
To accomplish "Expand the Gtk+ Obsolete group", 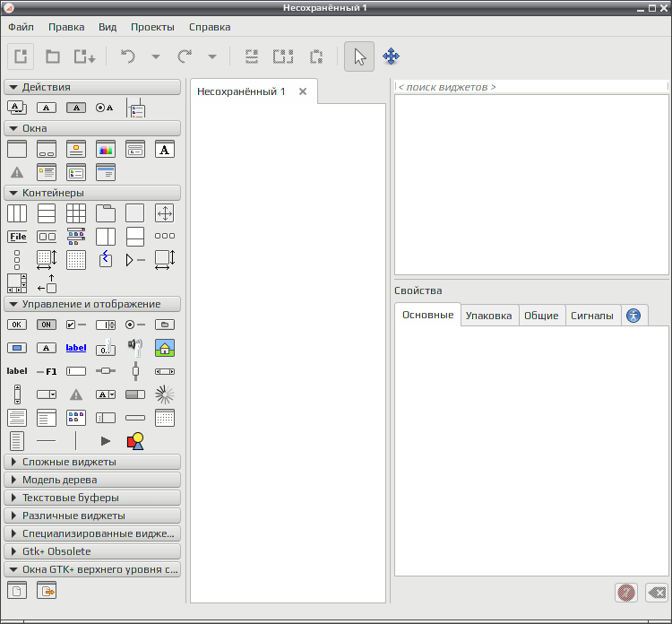I will (x=92, y=551).
